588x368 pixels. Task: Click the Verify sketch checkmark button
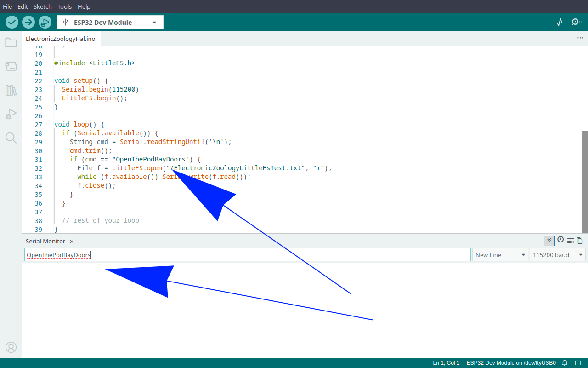[12, 22]
